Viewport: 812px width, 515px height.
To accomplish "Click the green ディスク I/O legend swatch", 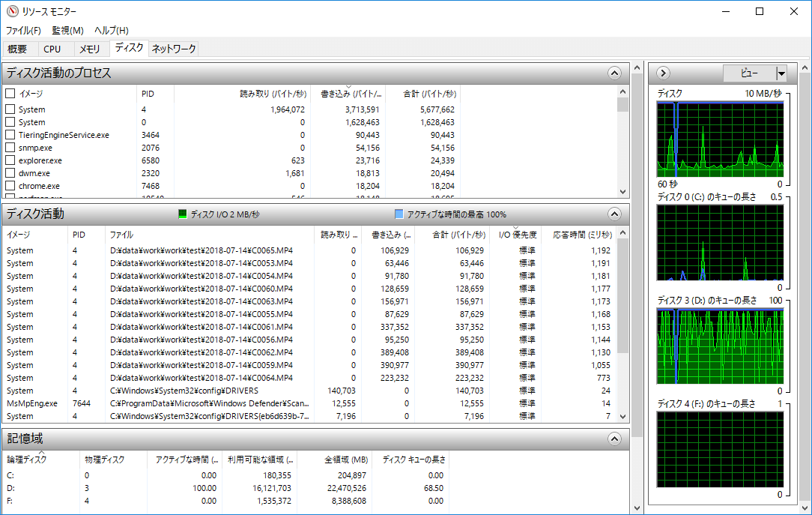I will [182, 214].
